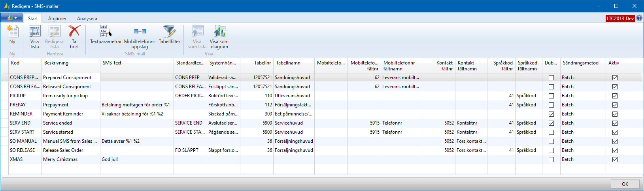Screen dimensions: 644x191
Task: Sort by the SMS-text column header
Action: pyautogui.click(x=137, y=65)
